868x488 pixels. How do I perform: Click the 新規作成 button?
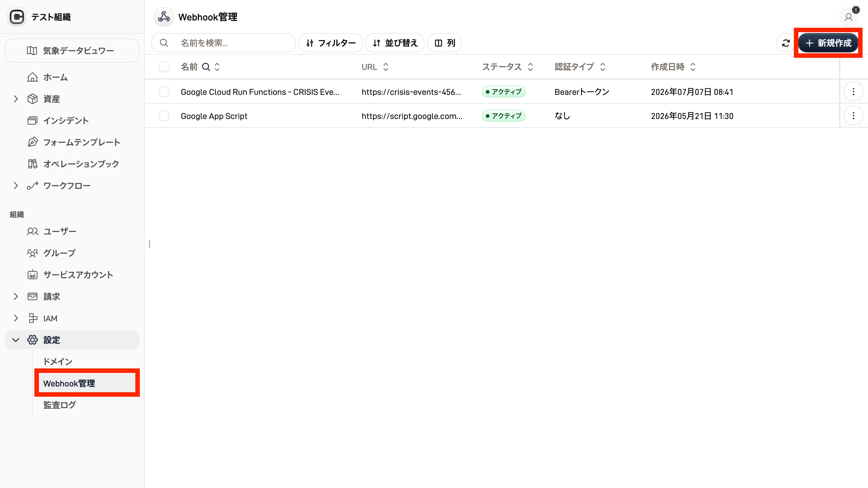[x=828, y=43]
